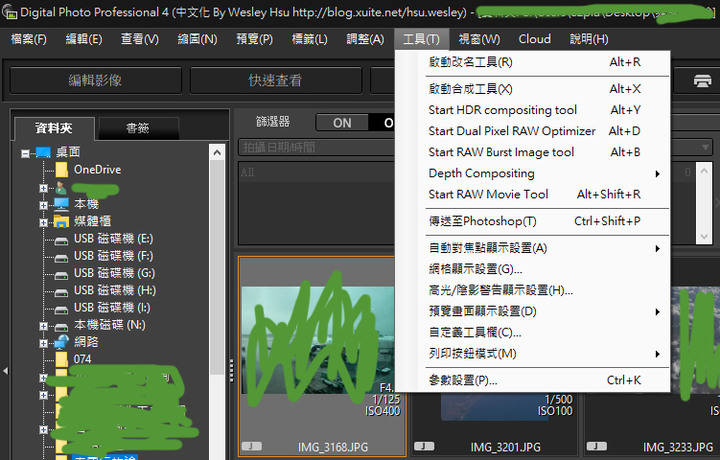
Task: Click the JPEG badge on IMG_3201.JPG
Action: [424, 446]
